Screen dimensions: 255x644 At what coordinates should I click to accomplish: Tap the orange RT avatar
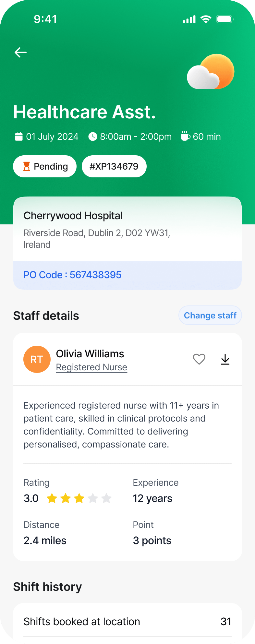point(37,359)
